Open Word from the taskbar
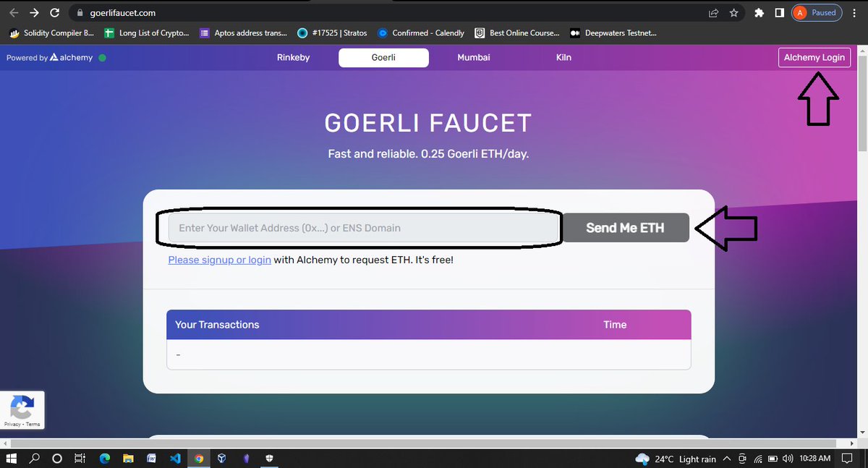The height and width of the screenshot is (468, 868). [151, 459]
